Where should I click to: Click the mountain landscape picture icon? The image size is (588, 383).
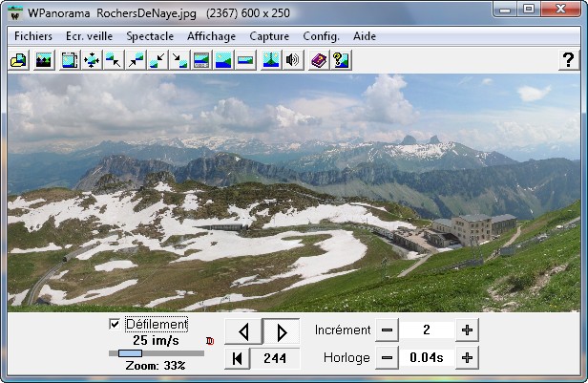pyautogui.click(x=44, y=60)
